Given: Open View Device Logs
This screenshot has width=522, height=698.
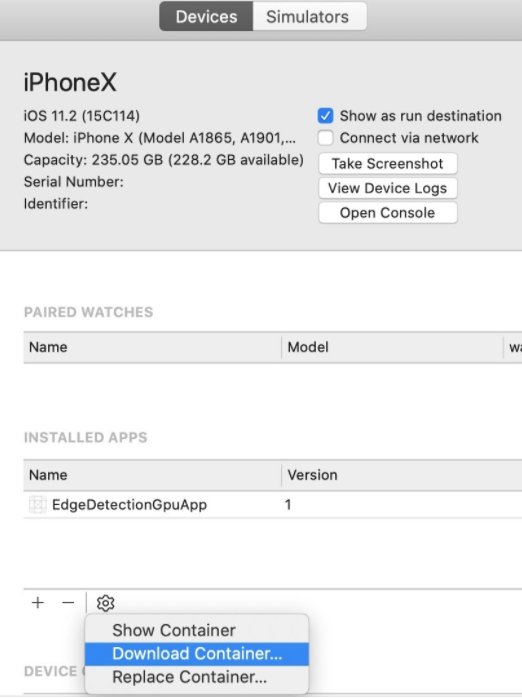Looking at the screenshot, I should click(388, 188).
